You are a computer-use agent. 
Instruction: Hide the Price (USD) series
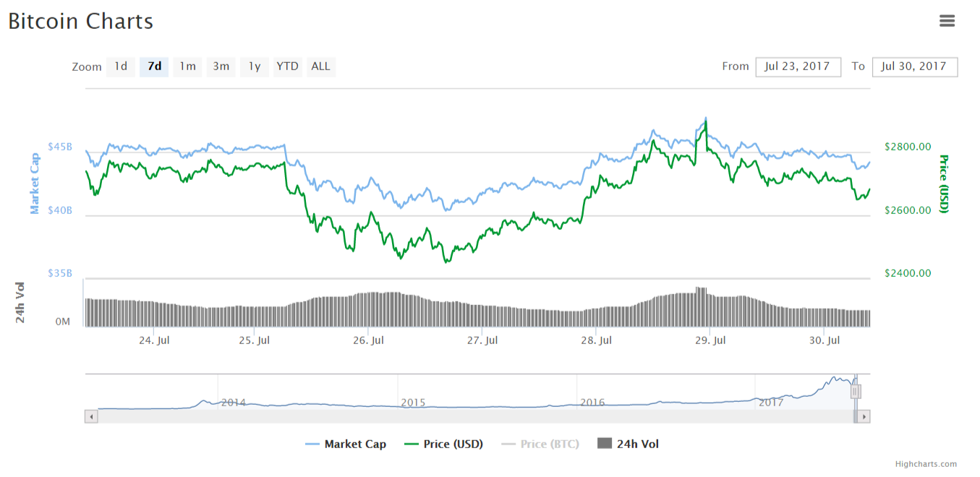tap(443, 444)
